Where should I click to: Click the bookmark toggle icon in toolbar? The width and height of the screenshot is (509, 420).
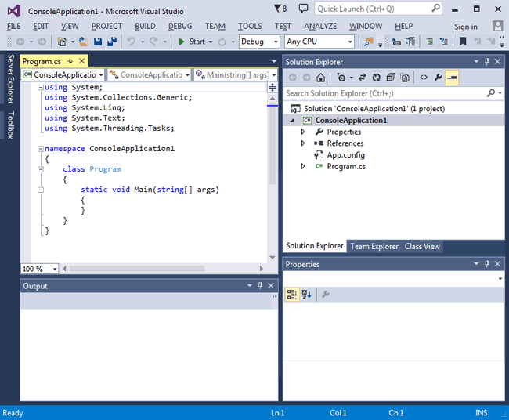[463, 42]
